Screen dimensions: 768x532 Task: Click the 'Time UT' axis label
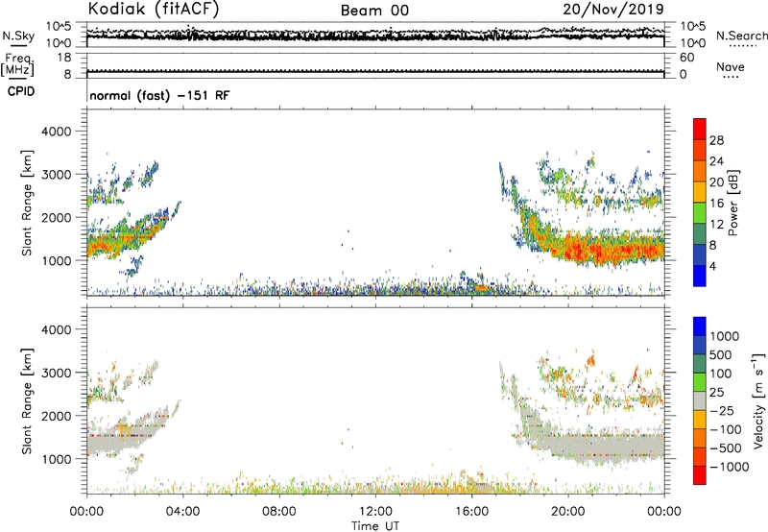point(375,526)
